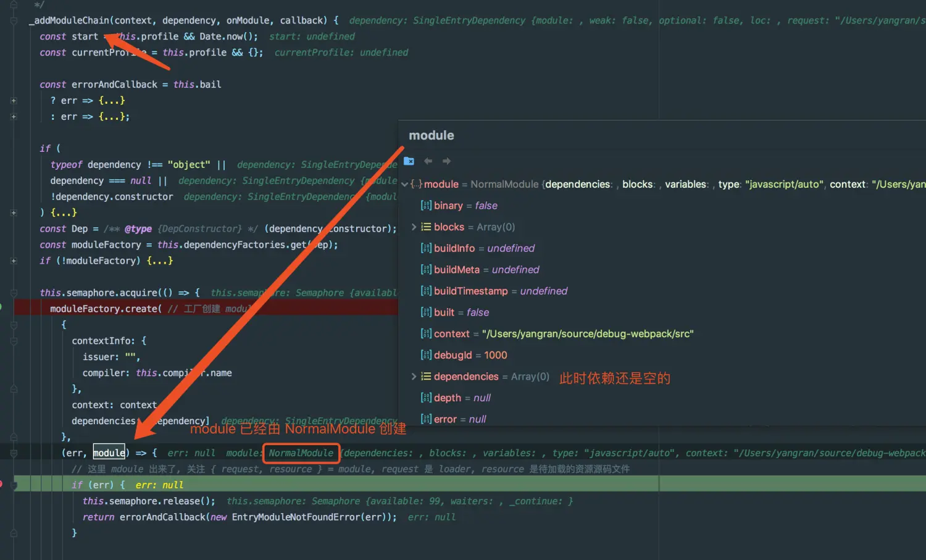This screenshot has height=560, width=926.
Task: Expand the folded if (!moduleFactory) block
Action: (x=14, y=261)
